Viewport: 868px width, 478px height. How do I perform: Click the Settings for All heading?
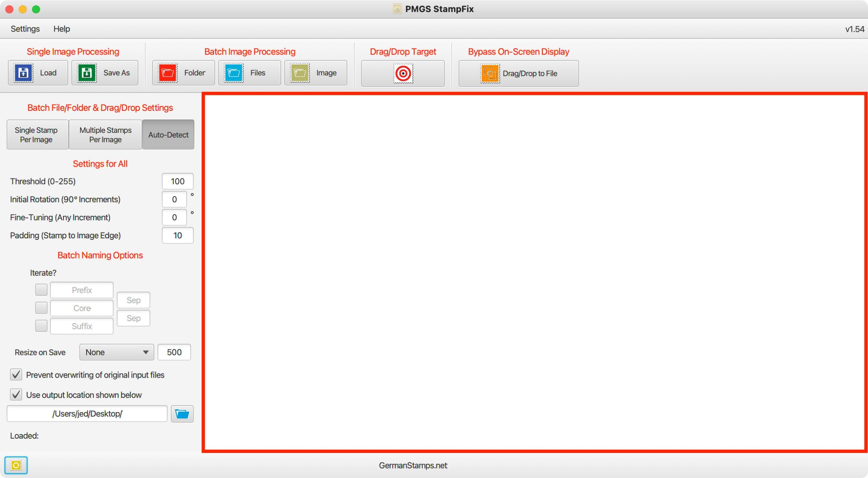point(100,164)
